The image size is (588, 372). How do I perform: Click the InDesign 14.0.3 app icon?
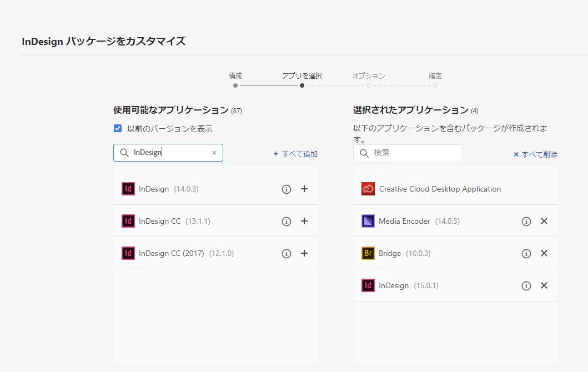click(x=128, y=189)
